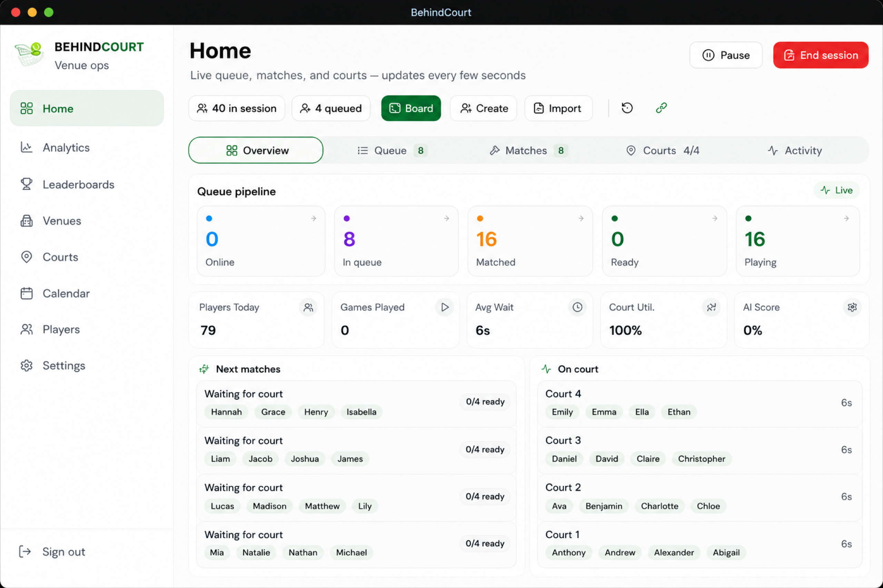Pause the session
Screen dimensions: 883x588
pos(726,55)
